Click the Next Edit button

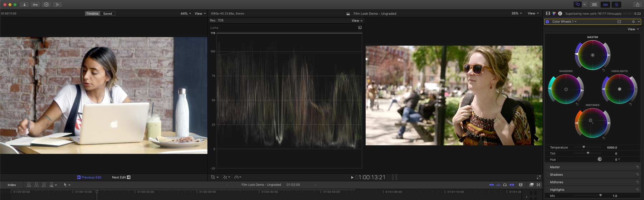point(121,177)
